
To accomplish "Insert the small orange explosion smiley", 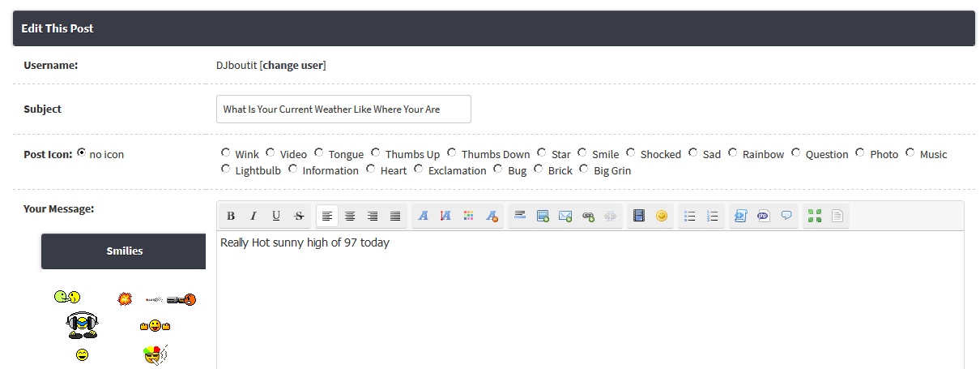I will coord(125,299).
